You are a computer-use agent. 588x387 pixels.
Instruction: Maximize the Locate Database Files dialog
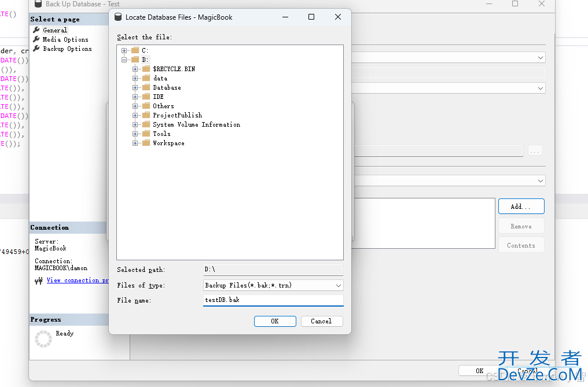311,17
